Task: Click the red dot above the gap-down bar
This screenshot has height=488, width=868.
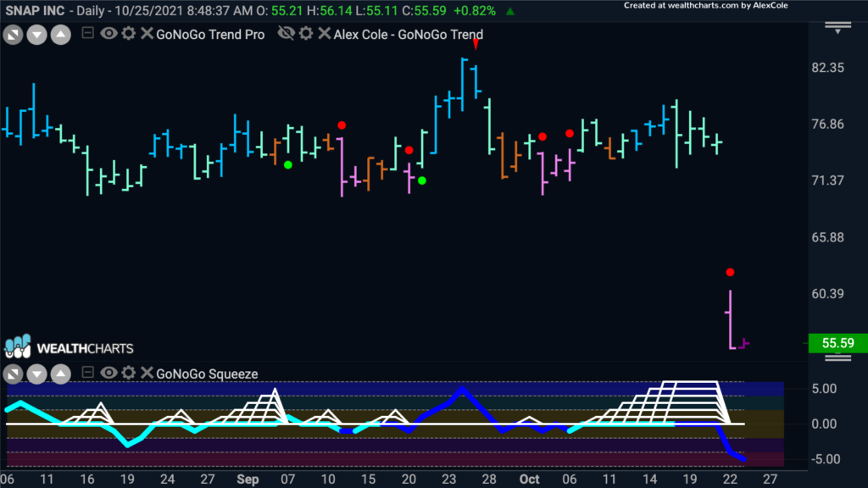Action: pyautogui.click(x=730, y=272)
